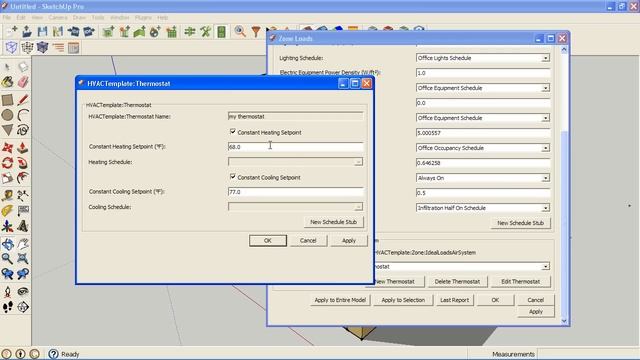Select the Arc drawing tool
This screenshot has width=640, height=360.
(x=23, y=115)
